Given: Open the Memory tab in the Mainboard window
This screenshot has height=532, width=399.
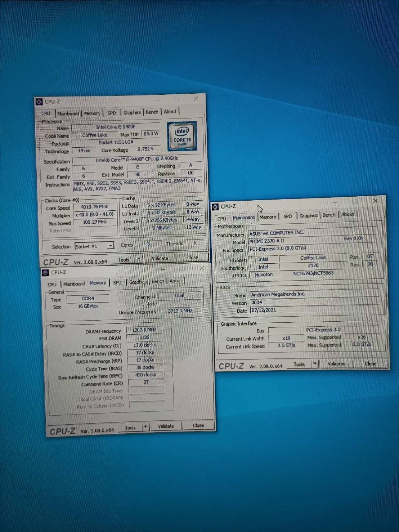Looking at the screenshot, I should tap(268, 217).
